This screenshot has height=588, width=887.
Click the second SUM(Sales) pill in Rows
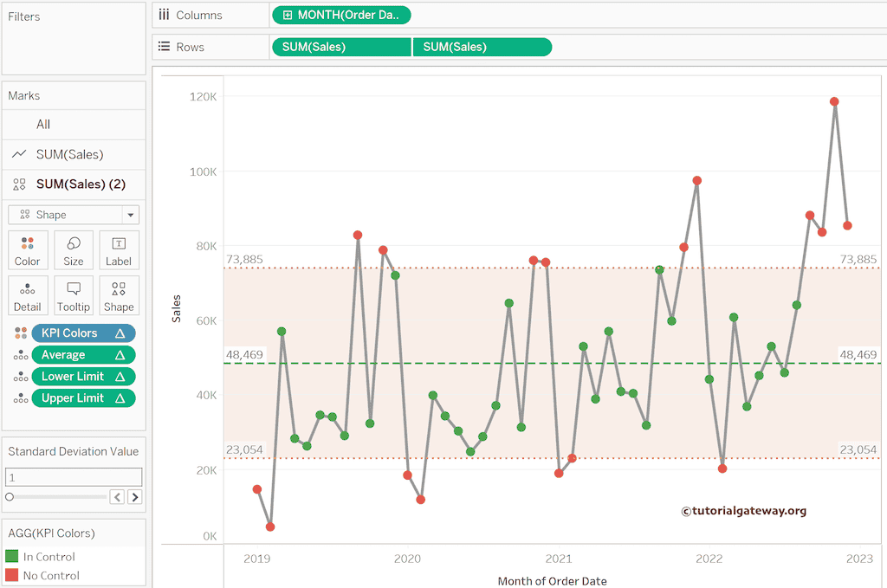click(x=482, y=47)
